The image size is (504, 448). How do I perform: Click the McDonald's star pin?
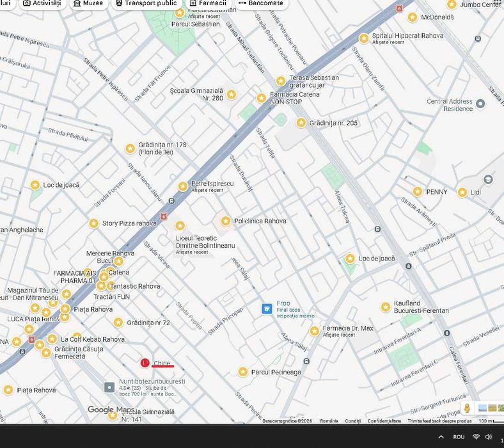pos(413,17)
